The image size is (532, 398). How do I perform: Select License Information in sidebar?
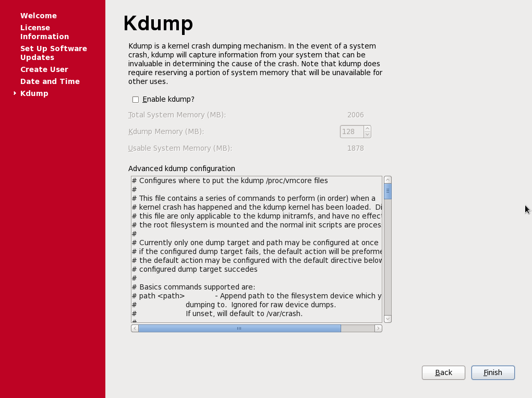44,32
